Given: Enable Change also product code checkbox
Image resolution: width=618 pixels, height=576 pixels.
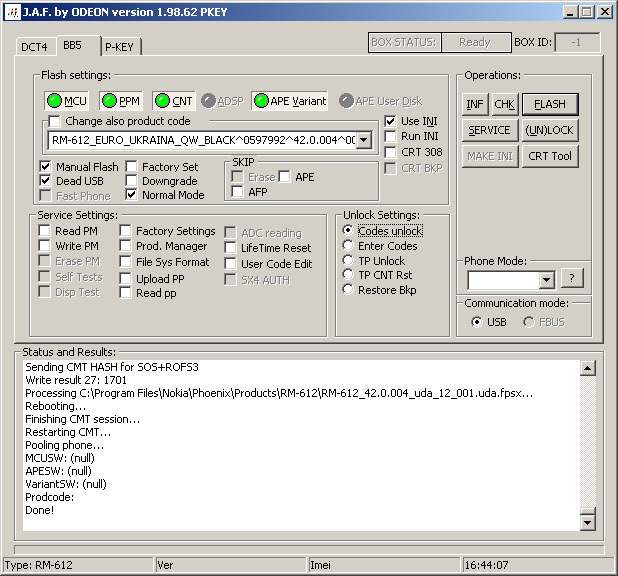Looking at the screenshot, I should [54, 121].
